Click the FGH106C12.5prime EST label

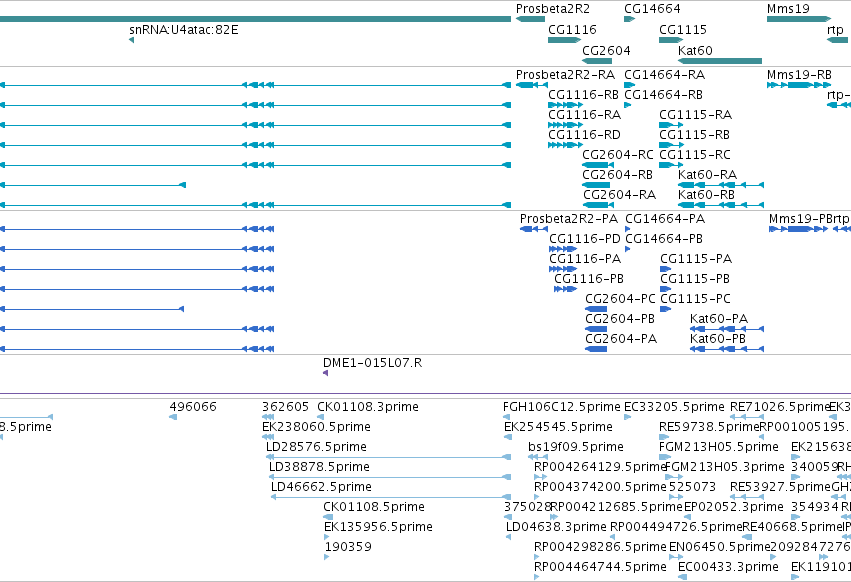(561, 408)
